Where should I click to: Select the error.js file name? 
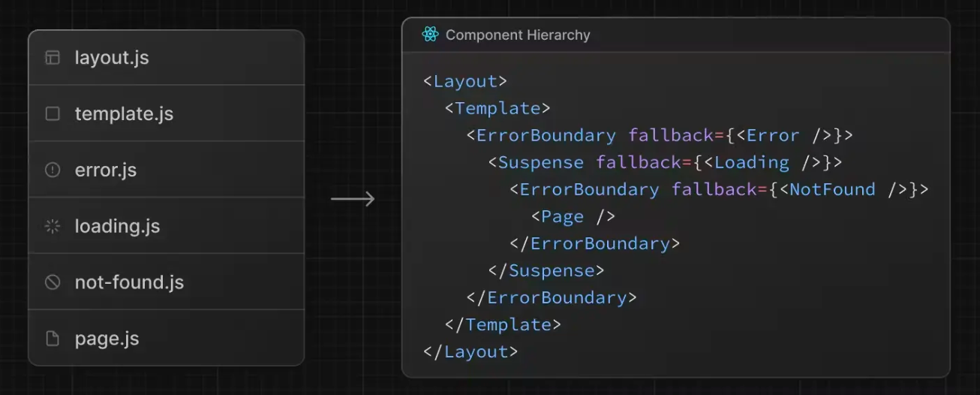click(106, 170)
